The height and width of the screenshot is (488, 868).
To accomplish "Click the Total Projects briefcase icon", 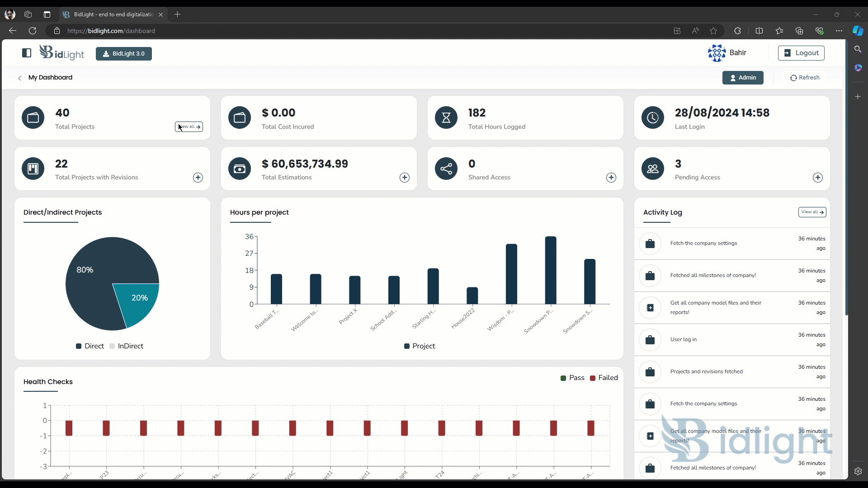I will point(33,117).
